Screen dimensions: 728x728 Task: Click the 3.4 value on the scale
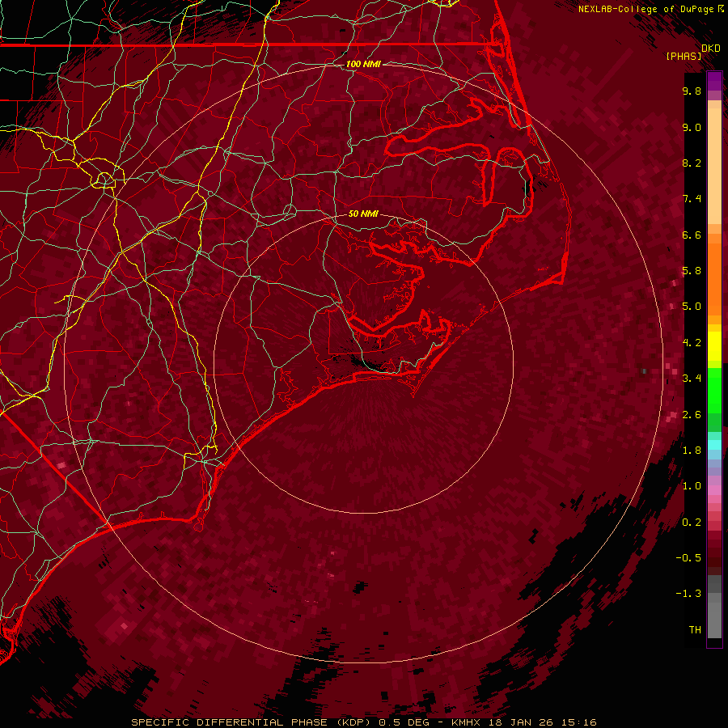[x=692, y=379]
